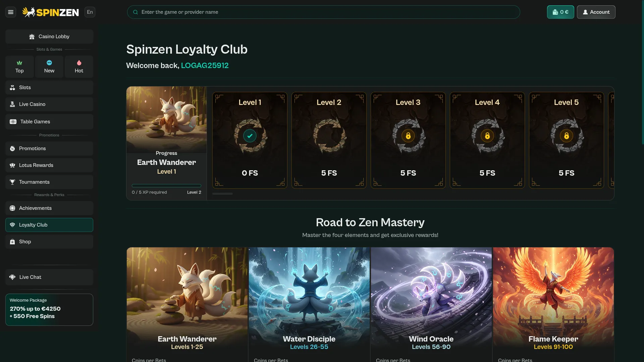Focus the game or provider search field
The width and height of the screenshot is (644, 362).
323,12
